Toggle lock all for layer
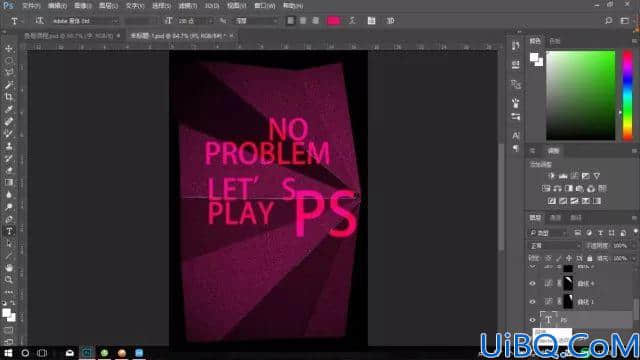This screenshot has width=640, height=360. click(x=590, y=258)
